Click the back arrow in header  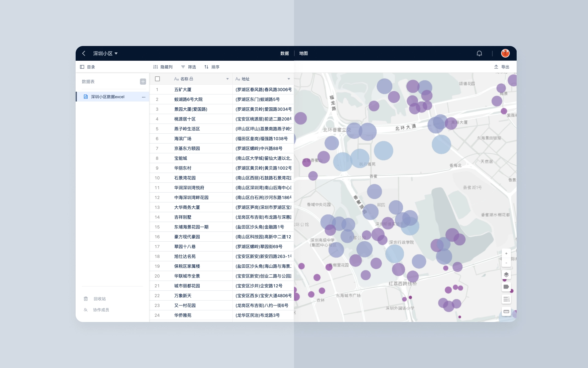click(84, 53)
